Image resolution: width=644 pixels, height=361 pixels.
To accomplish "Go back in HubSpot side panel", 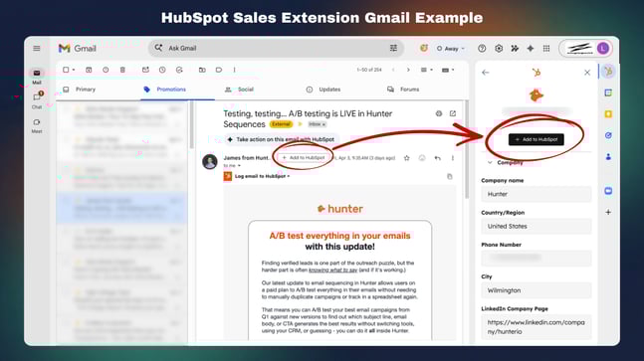I will (486, 73).
